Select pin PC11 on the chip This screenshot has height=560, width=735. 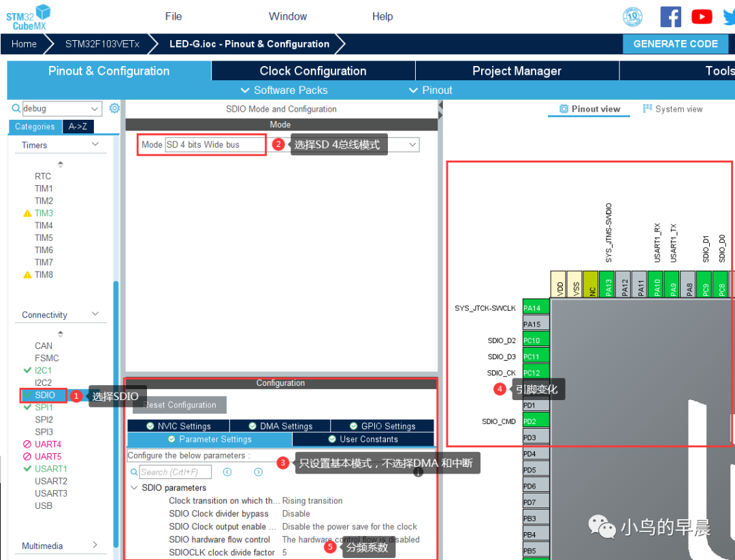coord(536,357)
